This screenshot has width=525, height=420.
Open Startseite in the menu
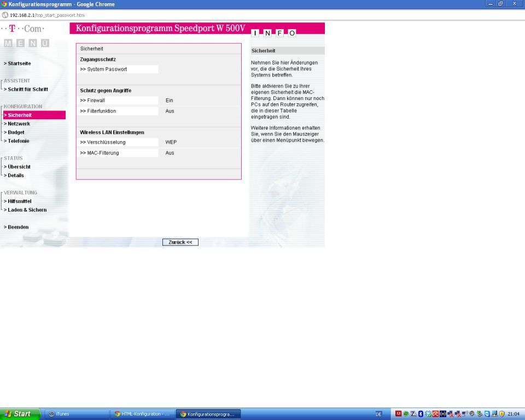17,63
